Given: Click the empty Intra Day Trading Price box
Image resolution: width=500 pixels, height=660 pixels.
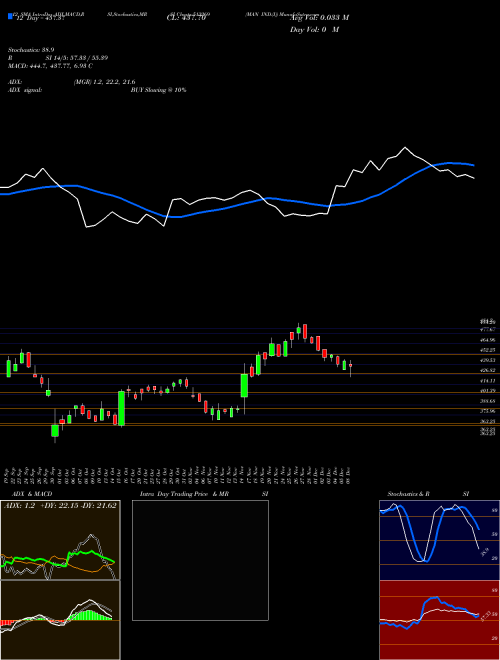Looking at the screenshot, I should pos(200,560).
